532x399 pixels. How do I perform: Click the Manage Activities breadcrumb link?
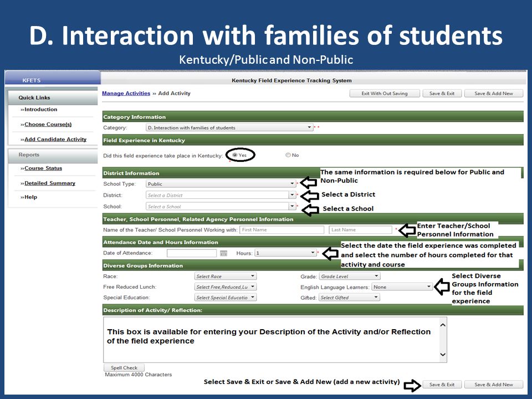pos(126,93)
